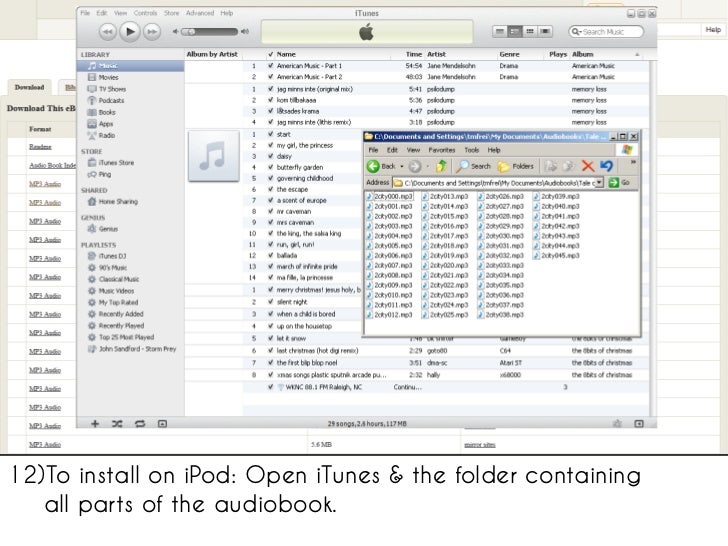Uncheck the American Music - Part 1 track
The width and height of the screenshot is (728, 546).
[x=271, y=66]
